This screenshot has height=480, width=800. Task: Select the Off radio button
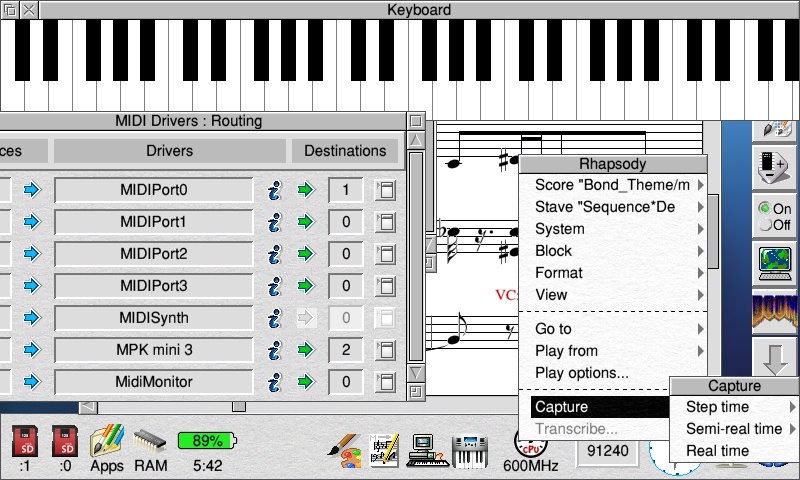(766, 225)
